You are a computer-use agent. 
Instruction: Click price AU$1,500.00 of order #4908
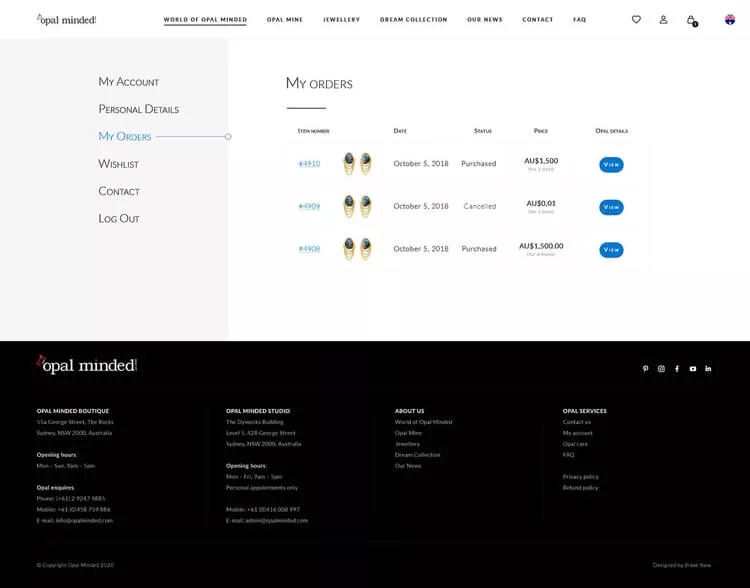coord(541,246)
